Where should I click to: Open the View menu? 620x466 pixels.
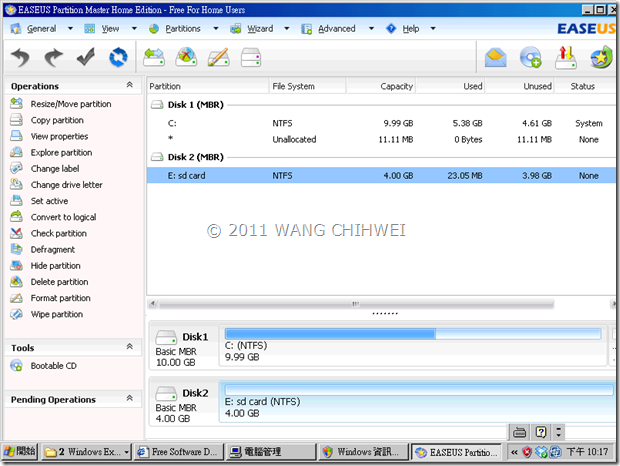click(110, 29)
